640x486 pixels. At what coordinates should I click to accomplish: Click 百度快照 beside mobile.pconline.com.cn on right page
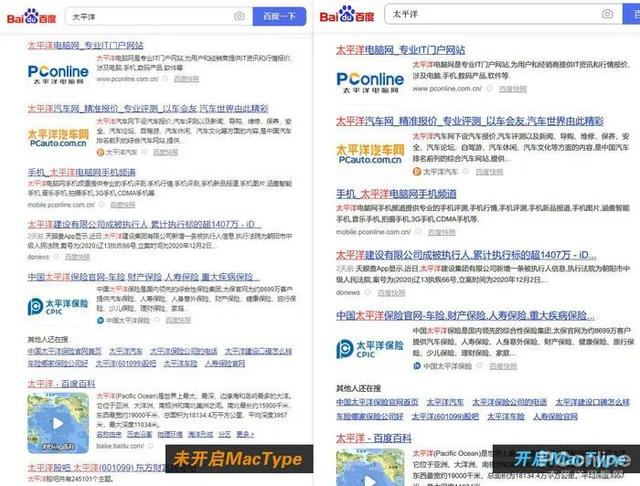(x=442, y=232)
